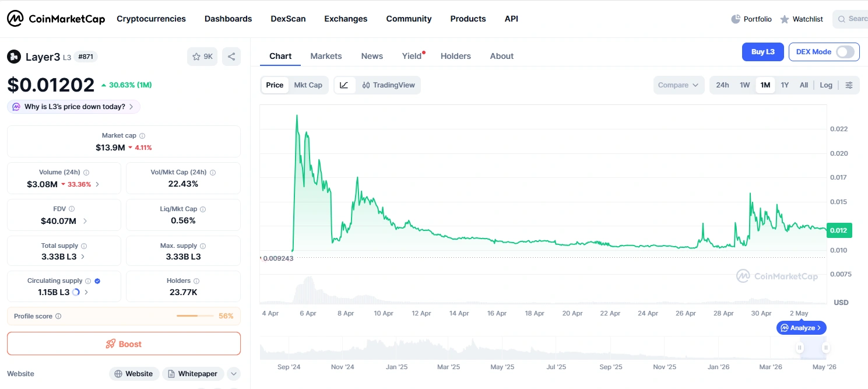Viewport: 868px width, 389px height.
Task: Select Price chart view
Action: tap(275, 85)
